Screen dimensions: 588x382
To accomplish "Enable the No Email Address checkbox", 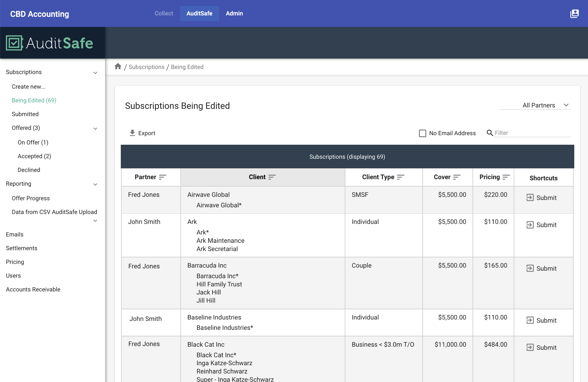I will click(422, 133).
